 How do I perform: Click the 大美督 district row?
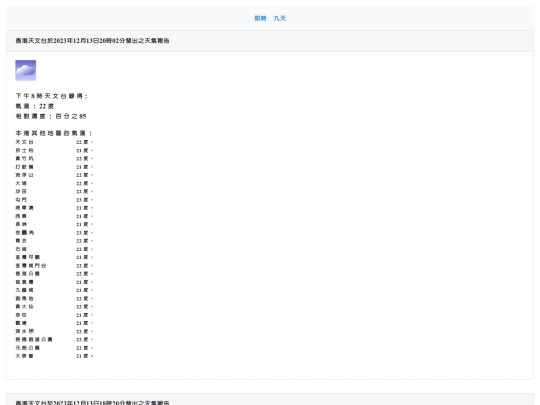click(54, 356)
